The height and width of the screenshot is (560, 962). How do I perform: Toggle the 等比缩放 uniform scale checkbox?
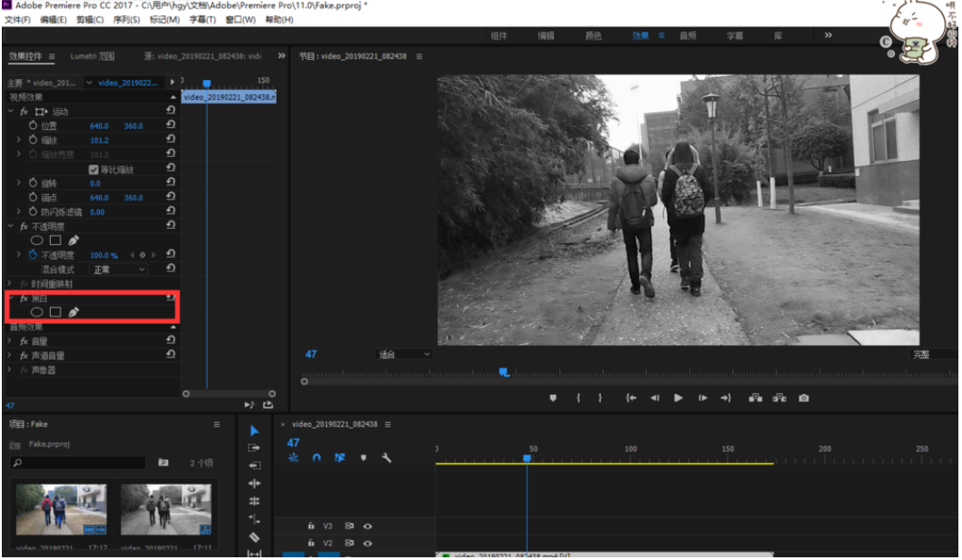point(93,169)
